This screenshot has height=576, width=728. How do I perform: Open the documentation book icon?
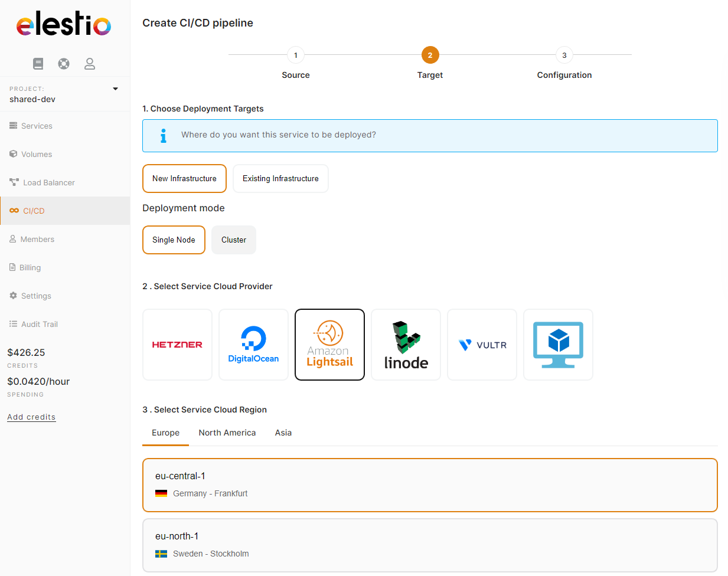(x=38, y=64)
